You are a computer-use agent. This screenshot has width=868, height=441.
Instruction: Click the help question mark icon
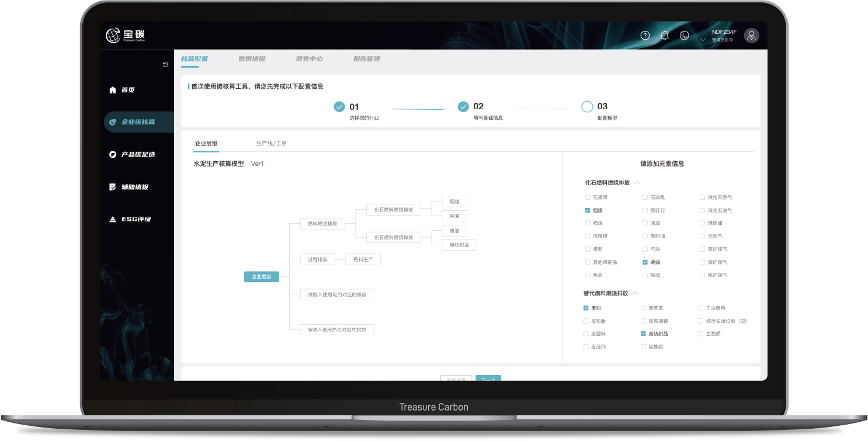point(645,35)
